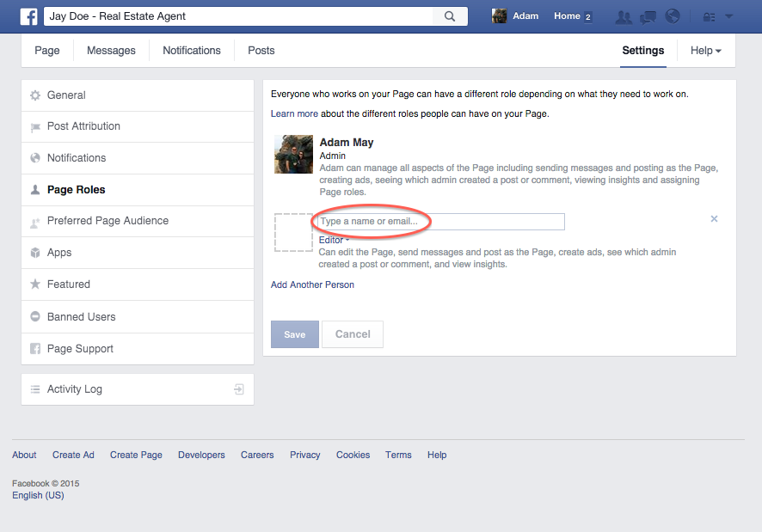Switch to the Page tab
Image resolution: width=762 pixels, height=532 pixels.
point(47,51)
